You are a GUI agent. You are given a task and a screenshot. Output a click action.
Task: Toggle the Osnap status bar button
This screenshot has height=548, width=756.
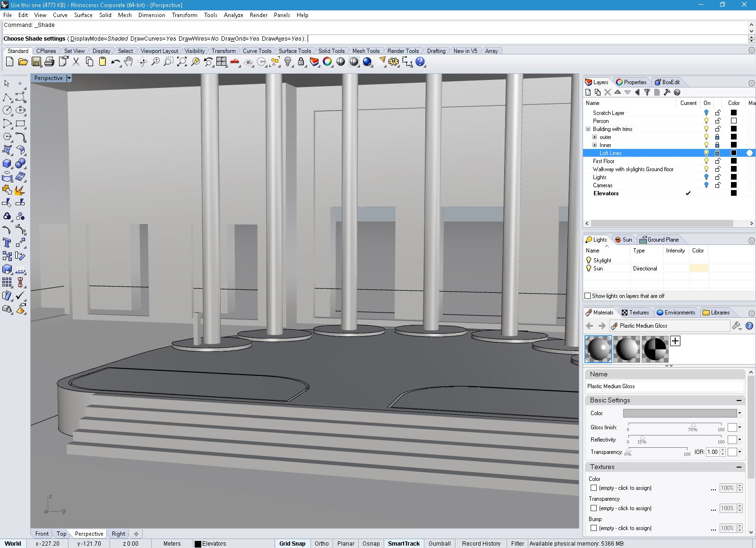coord(371,544)
